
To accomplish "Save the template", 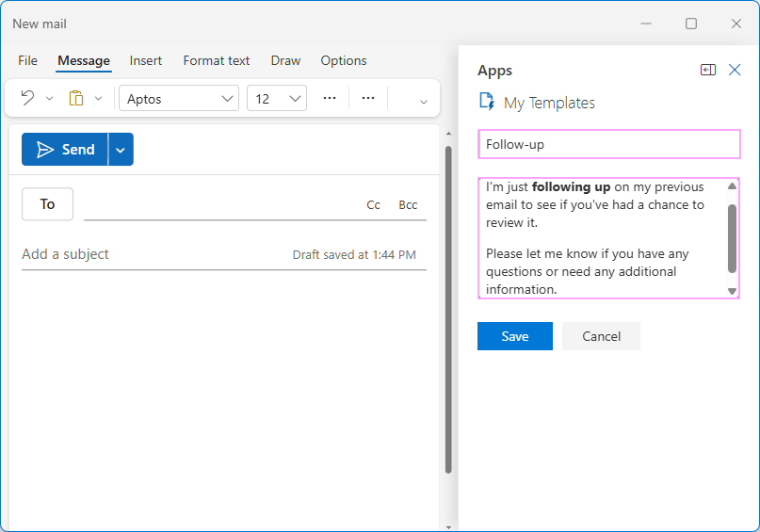I will [515, 336].
